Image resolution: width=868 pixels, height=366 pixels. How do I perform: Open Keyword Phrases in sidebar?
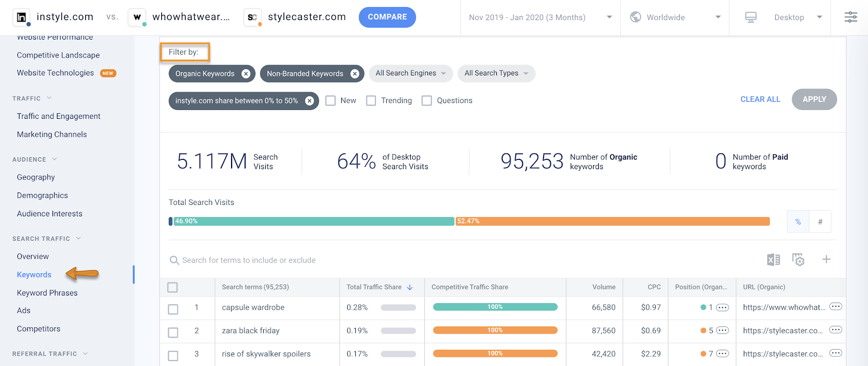[47, 293]
